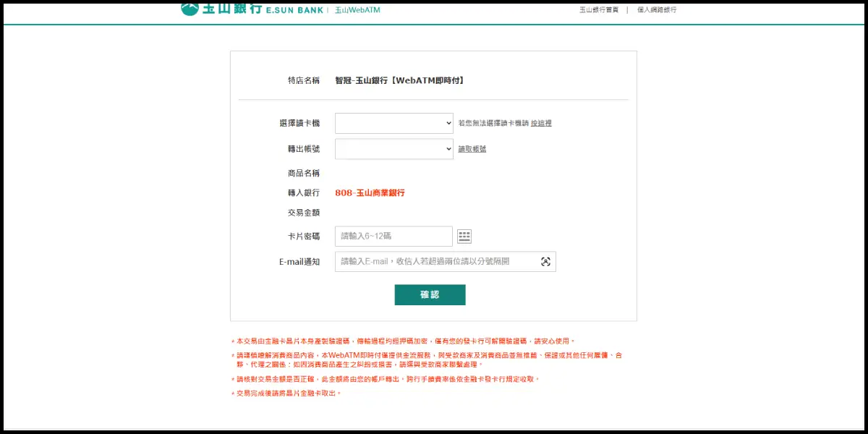The image size is (868, 434).
Task: Focus the E-mail通知 input field
Action: 446,262
